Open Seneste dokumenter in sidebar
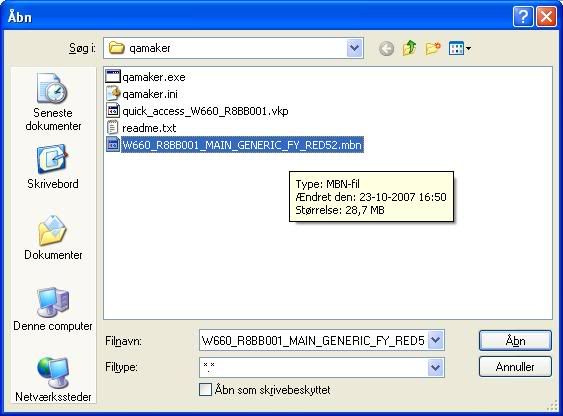Image resolution: width=563 pixels, height=416 pixels. click(53, 102)
